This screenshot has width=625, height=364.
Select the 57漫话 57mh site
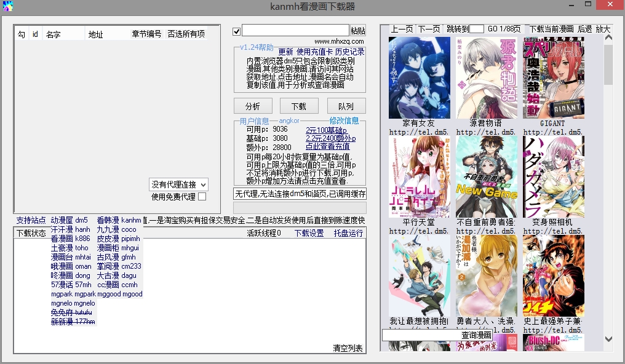[x=71, y=284]
